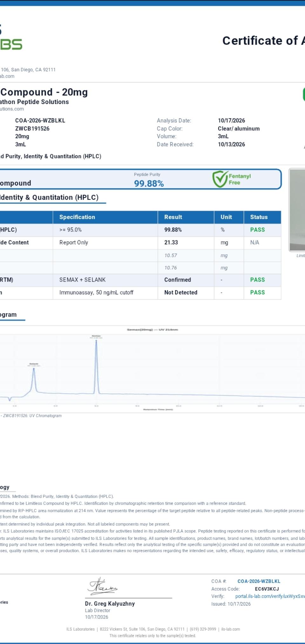
Task: Click the Issued: 10/17/2026 text
Action: (x=231, y=604)
